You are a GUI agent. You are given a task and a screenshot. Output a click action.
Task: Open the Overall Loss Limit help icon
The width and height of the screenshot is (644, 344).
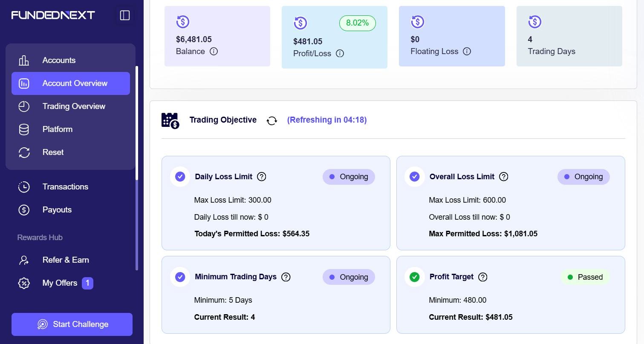pyautogui.click(x=504, y=177)
